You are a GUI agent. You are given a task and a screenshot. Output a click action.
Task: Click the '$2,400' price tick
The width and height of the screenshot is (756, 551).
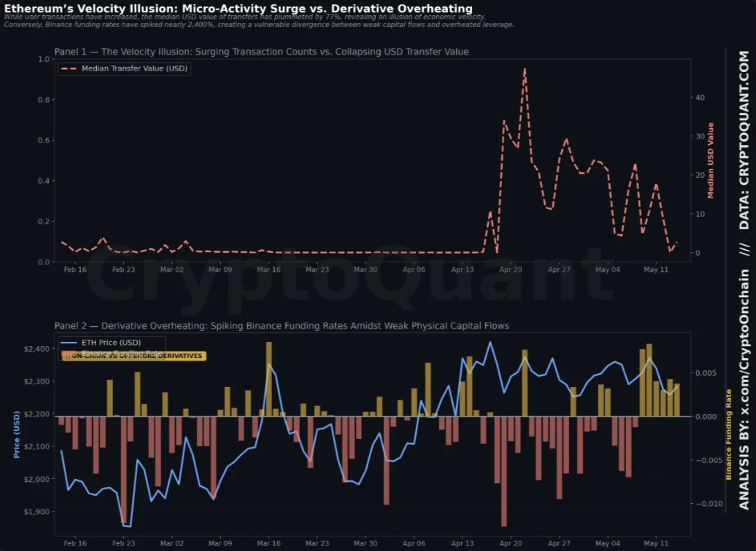[37, 349]
